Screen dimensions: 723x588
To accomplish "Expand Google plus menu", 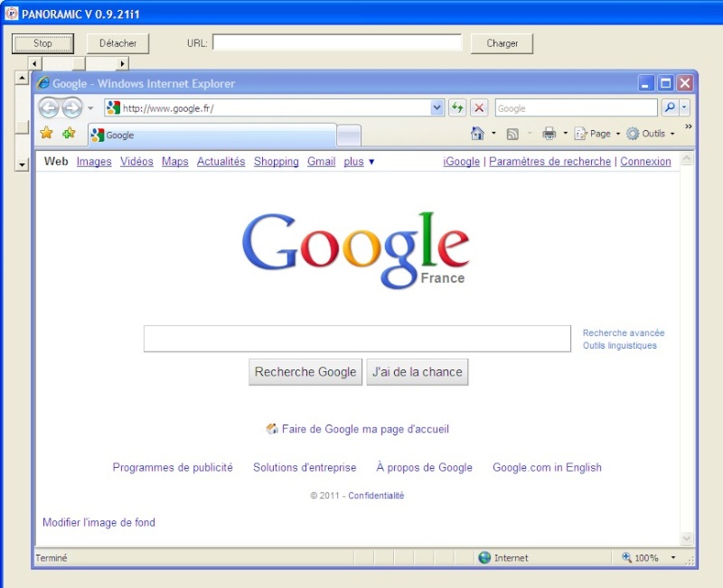I will pos(359,162).
